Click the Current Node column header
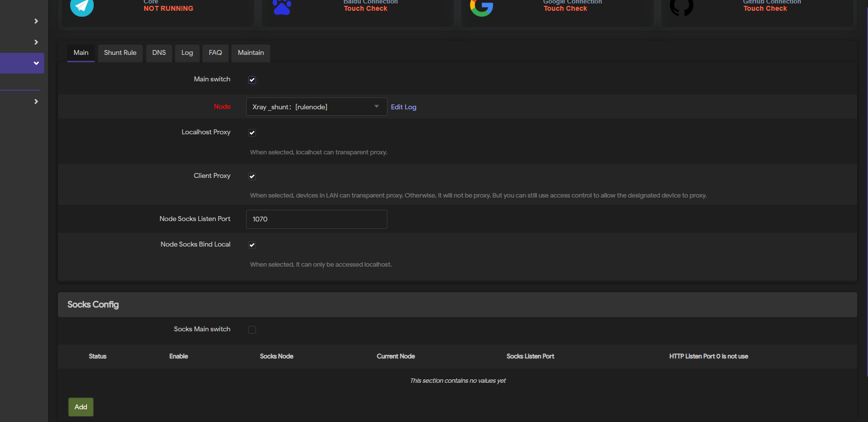The image size is (868, 422). [396, 356]
